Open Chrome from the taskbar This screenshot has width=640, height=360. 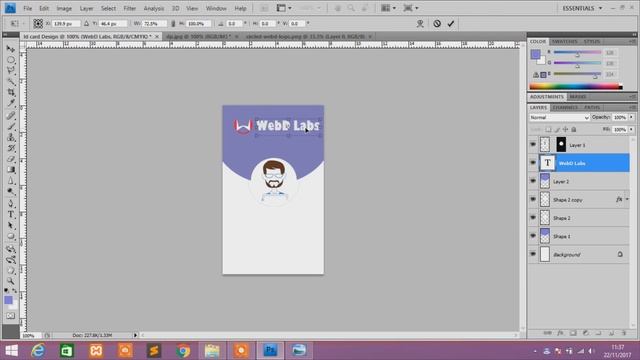pos(183,350)
